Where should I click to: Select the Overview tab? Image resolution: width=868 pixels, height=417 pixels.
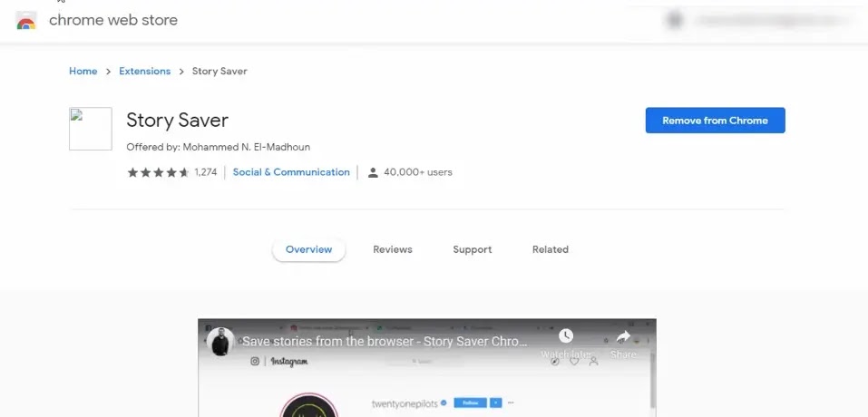(x=309, y=249)
